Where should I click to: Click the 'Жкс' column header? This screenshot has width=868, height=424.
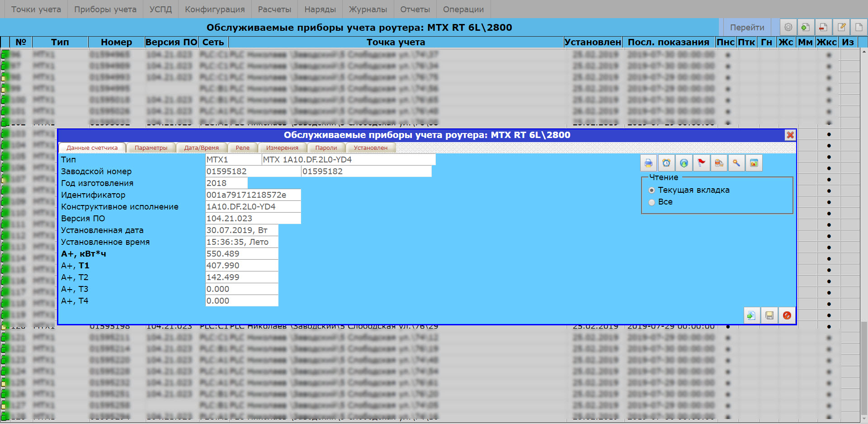[x=827, y=42]
